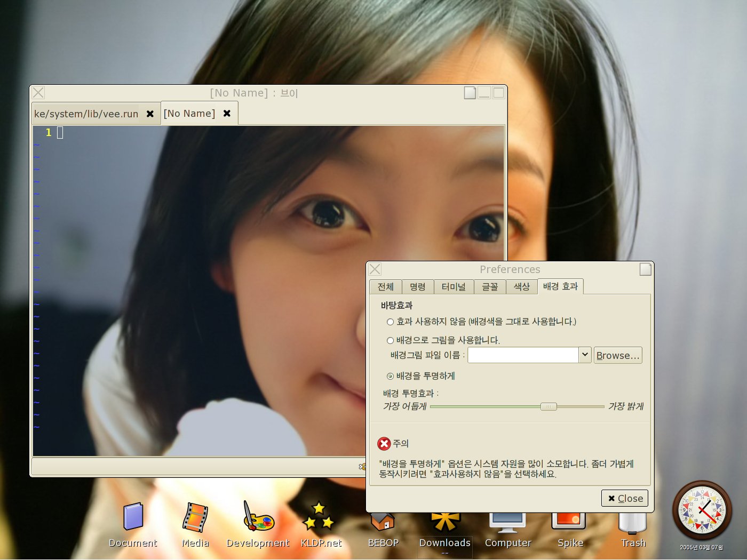Select the '효과 사용하지 않음' radio option
This screenshot has width=747, height=560.
[390, 322]
